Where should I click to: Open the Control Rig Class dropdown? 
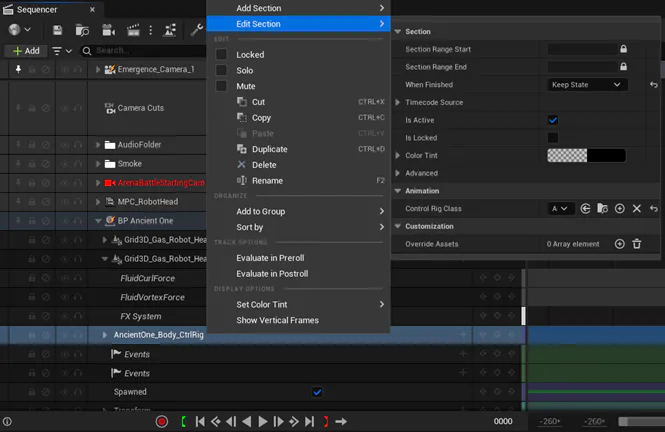click(x=560, y=209)
